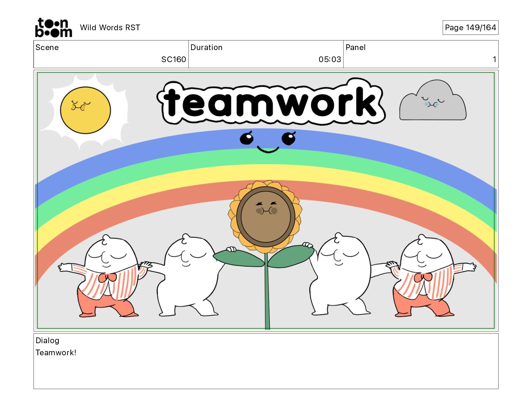This screenshot has height=411, width=532.
Task: Click the dialog text 'Teamwork!'
Action: (56, 353)
